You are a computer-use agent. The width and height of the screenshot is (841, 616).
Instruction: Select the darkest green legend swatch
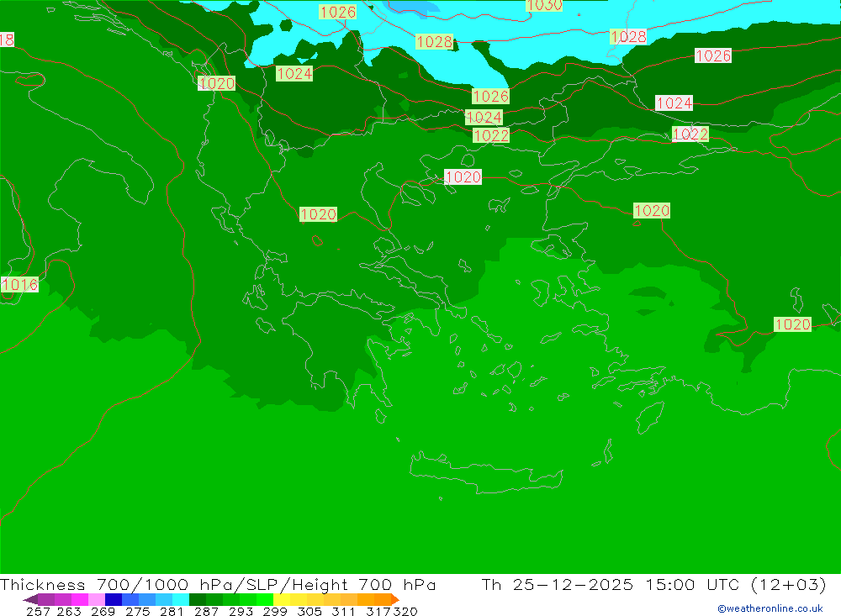(198, 599)
